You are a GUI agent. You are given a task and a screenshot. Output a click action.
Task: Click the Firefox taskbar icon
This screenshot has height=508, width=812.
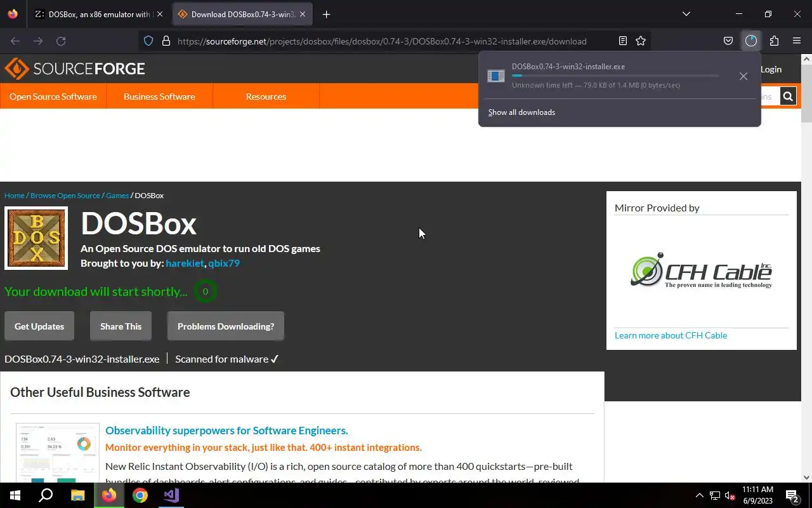[x=109, y=495]
